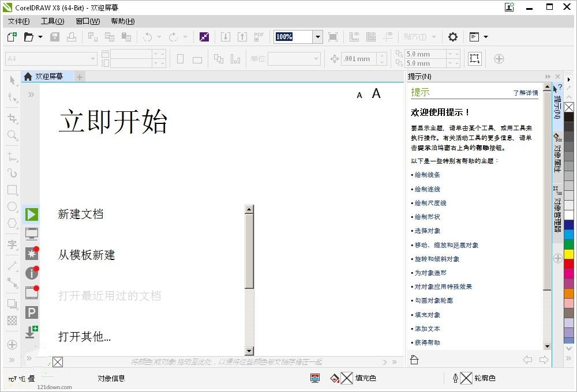The image size is (577, 392).
Task: Click the Save disk icon
Action: 55,37
